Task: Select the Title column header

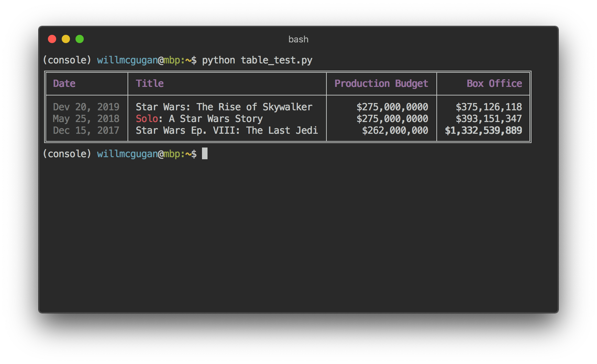Action: click(149, 83)
